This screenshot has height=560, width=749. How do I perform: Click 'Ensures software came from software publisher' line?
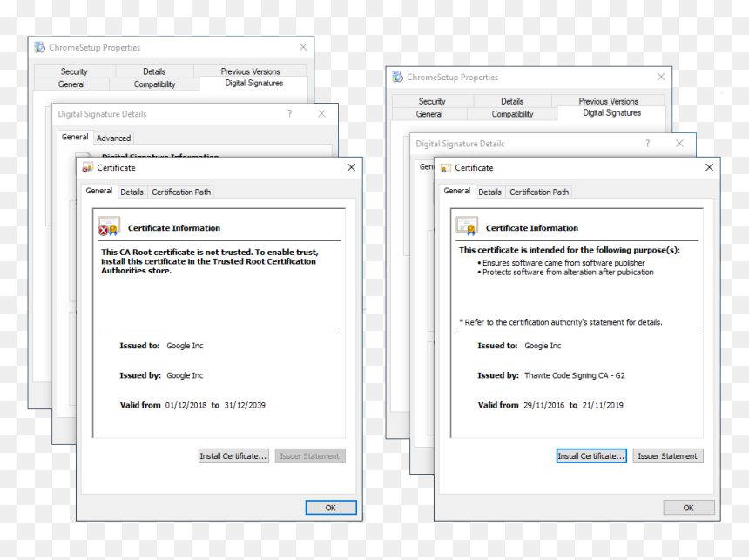(x=563, y=263)
